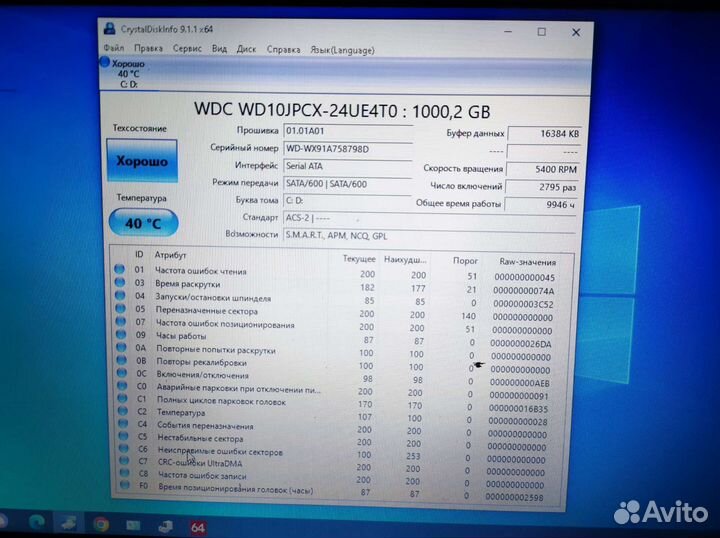Click status icon of C4 События переназначения
Image resolution: width=720 pixels, height=538 pixels.
(124, 423)
